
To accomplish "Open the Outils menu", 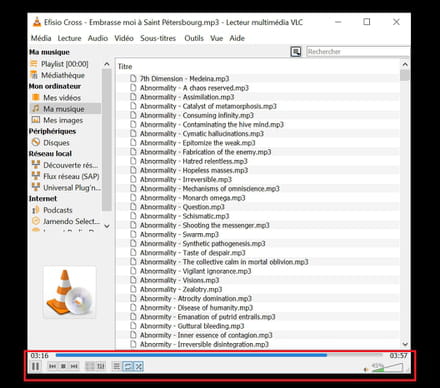I will click(194, 38).
